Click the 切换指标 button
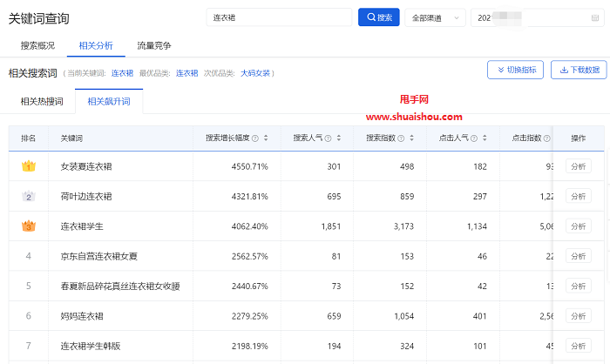This screenshot has width=610, height=364. point(515,70)
